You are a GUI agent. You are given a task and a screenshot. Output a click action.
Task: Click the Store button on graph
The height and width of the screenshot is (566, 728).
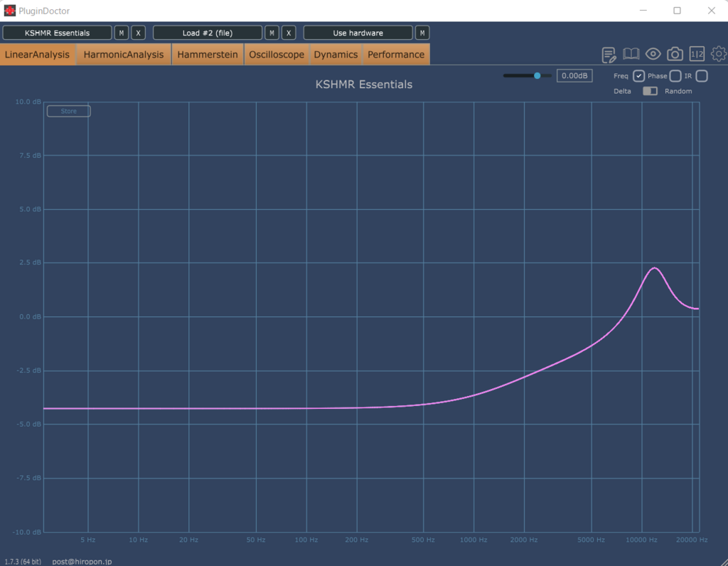pos(69,111)
